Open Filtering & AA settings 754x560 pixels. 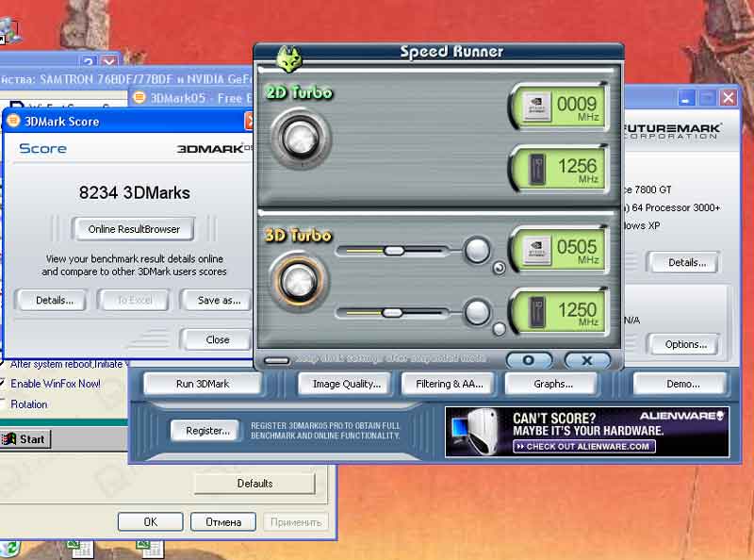[450, 384]
